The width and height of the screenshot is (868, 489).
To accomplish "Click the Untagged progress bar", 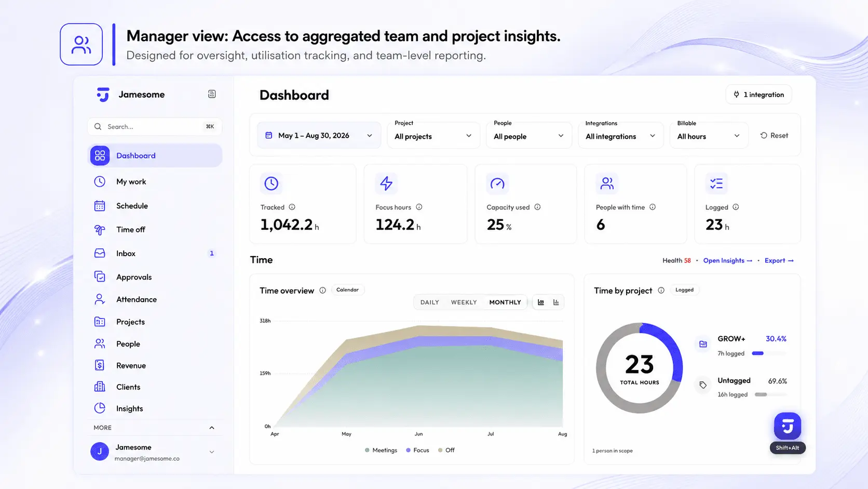I will [x=770, y=394].
